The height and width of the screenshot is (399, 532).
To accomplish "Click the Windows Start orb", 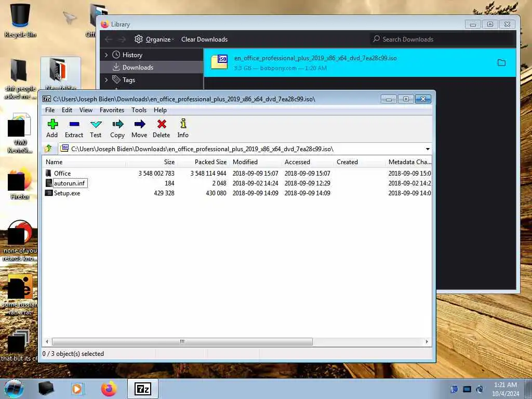I will tap(14, 389).
